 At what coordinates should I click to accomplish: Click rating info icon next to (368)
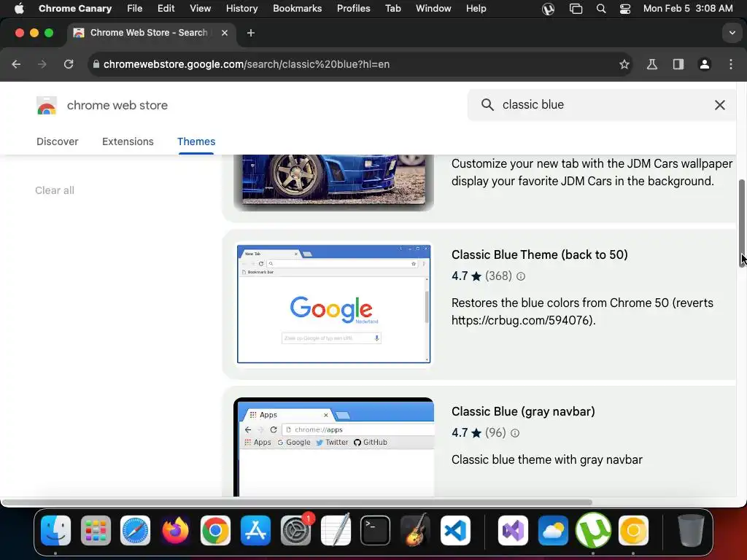coord(521,276)
